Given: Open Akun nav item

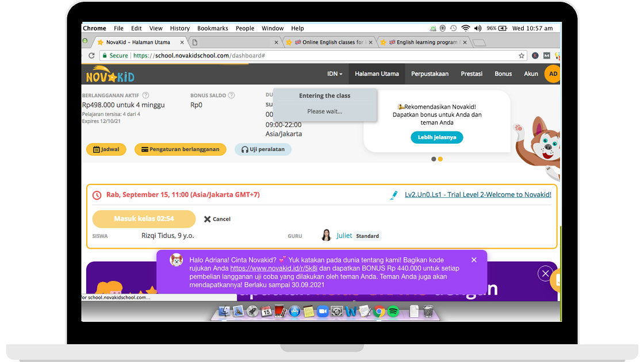Looking at the screenshot, I should [531, 74].
